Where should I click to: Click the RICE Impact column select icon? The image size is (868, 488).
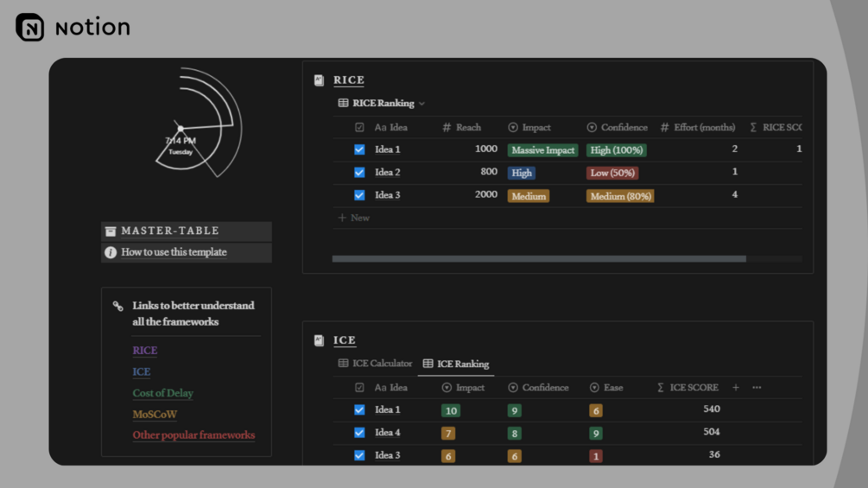(513, 127)
